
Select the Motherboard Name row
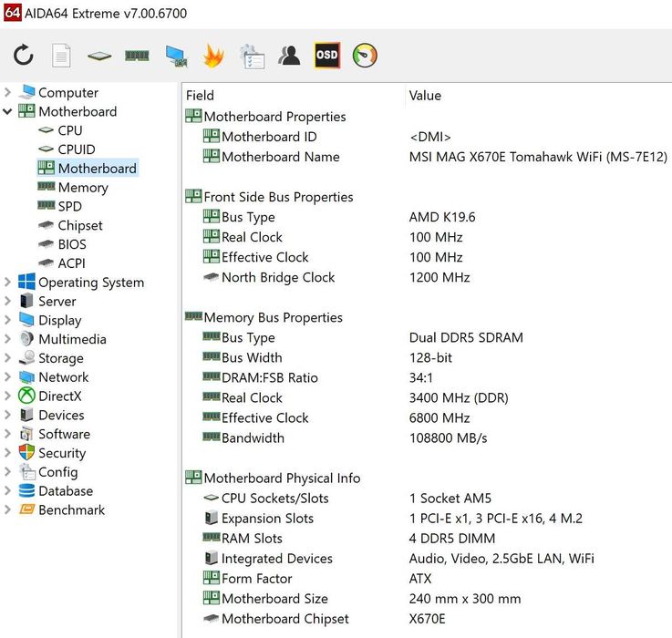coord(435,157)
